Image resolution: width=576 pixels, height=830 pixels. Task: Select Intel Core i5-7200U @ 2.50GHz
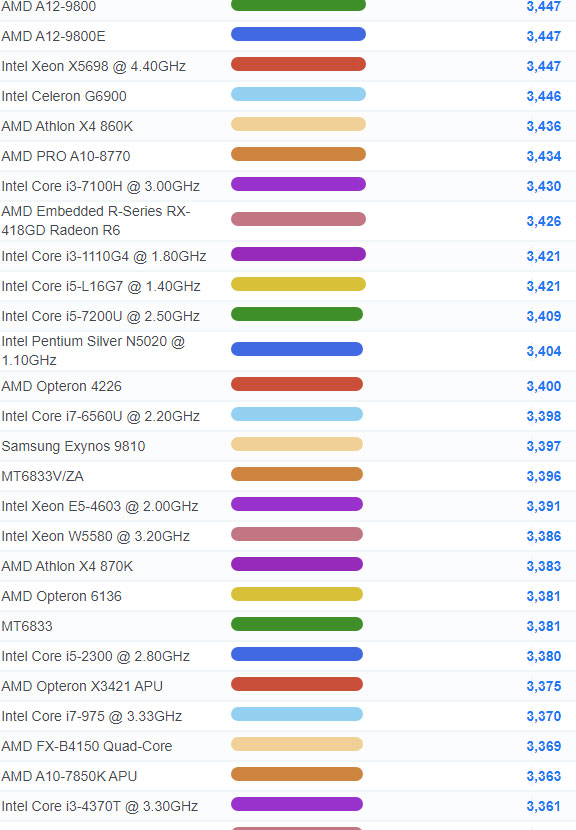click(x=101, y=316)
